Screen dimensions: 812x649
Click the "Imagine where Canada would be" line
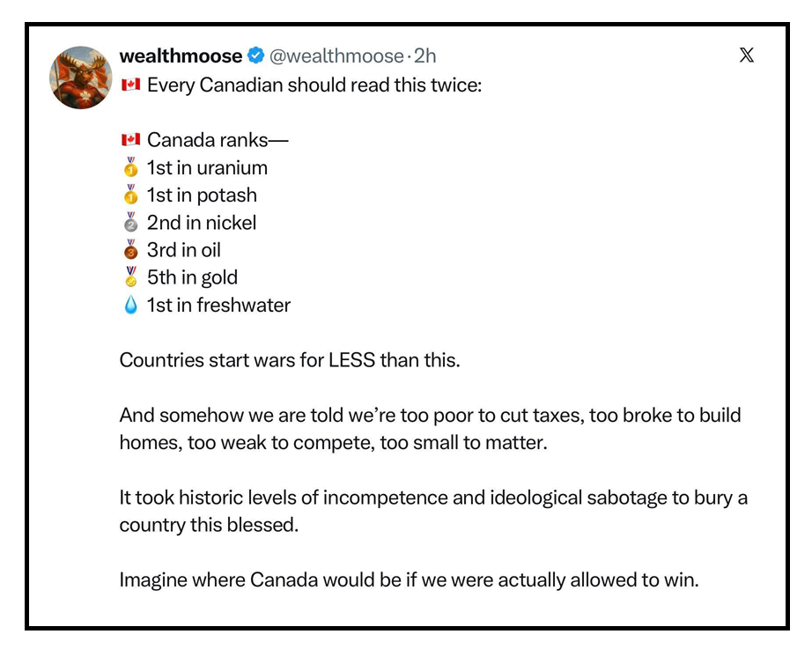[x=409, y=580]
